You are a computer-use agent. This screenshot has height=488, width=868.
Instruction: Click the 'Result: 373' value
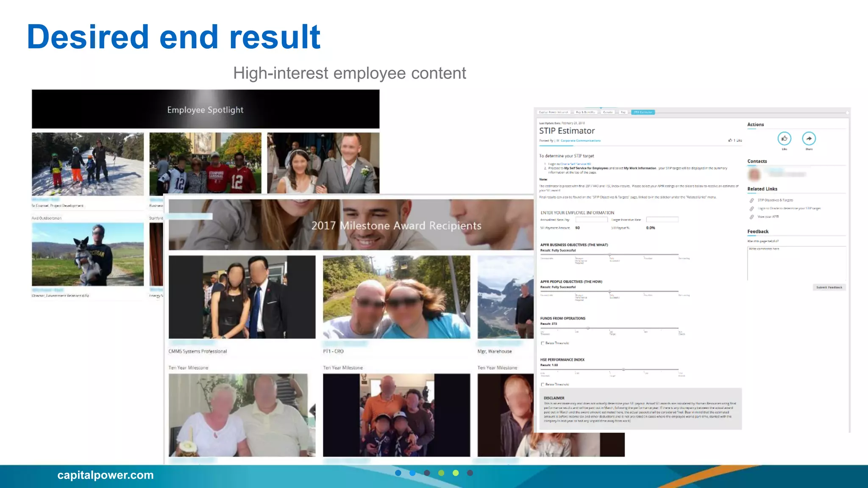(x=548, y=324)
